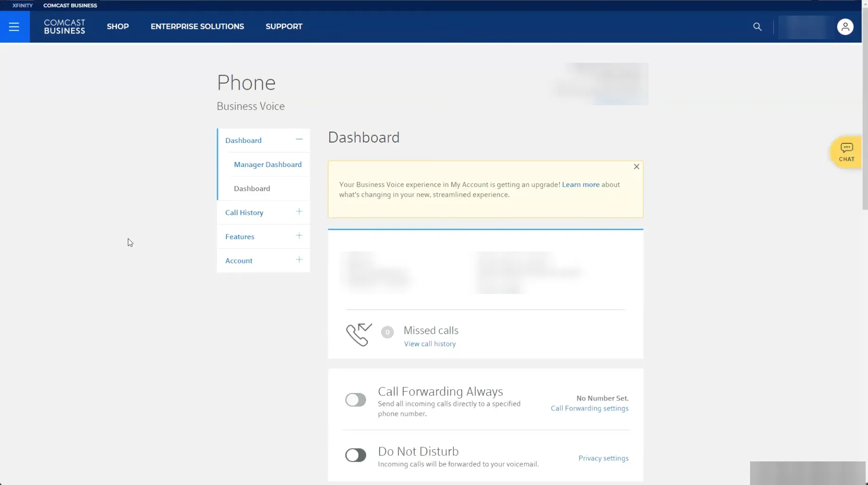Image resolution: width=868 pixels, height=485 pixels.
Task: Open the user profile avatar icon
Action: click(845, 27)
